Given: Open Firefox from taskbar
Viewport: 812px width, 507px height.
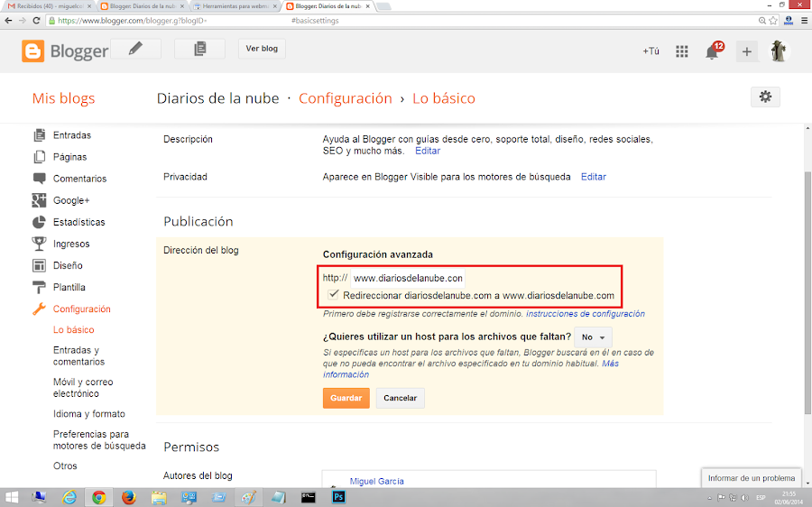Looking at the screenshot, I should click(x=128, y=497).
